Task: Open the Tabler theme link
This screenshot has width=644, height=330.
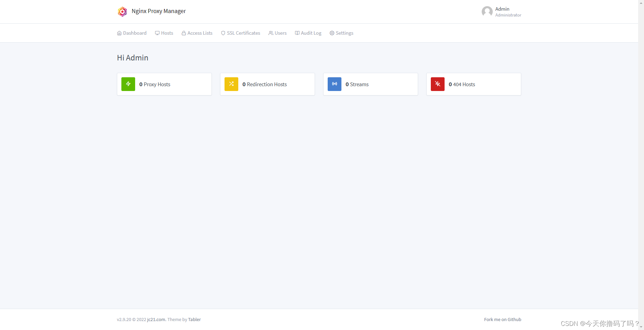Action: 194,319
